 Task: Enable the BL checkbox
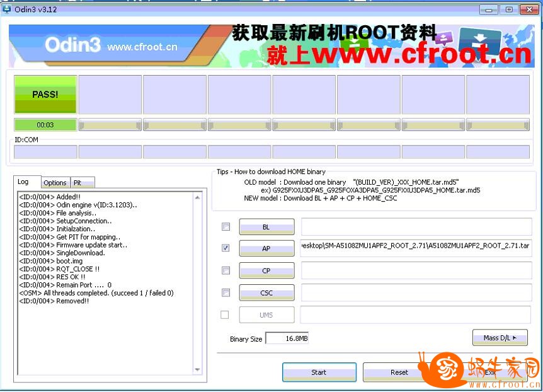(x=226, y=226)
